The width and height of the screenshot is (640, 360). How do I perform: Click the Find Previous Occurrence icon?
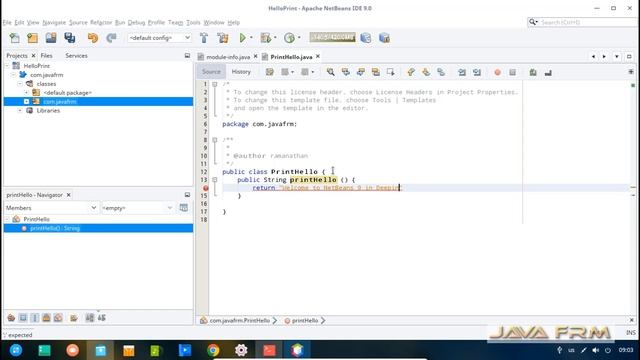pyautogui.click(x=346, y=72)
